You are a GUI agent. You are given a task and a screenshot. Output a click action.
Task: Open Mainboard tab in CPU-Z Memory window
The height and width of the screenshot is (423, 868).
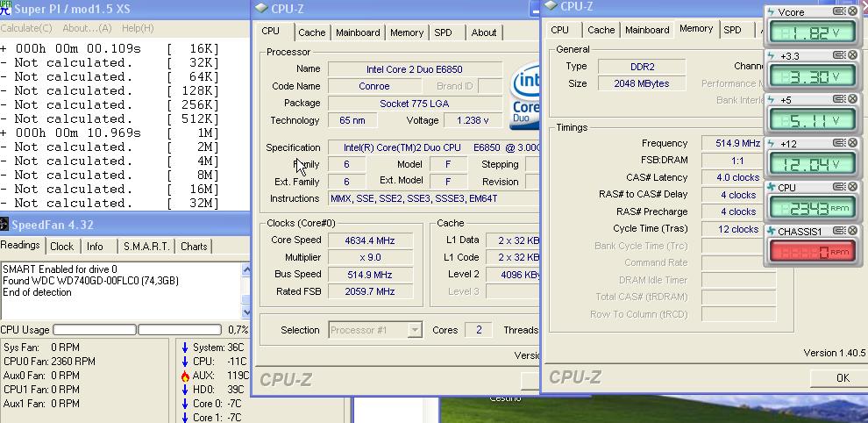(x=647, y=30)
